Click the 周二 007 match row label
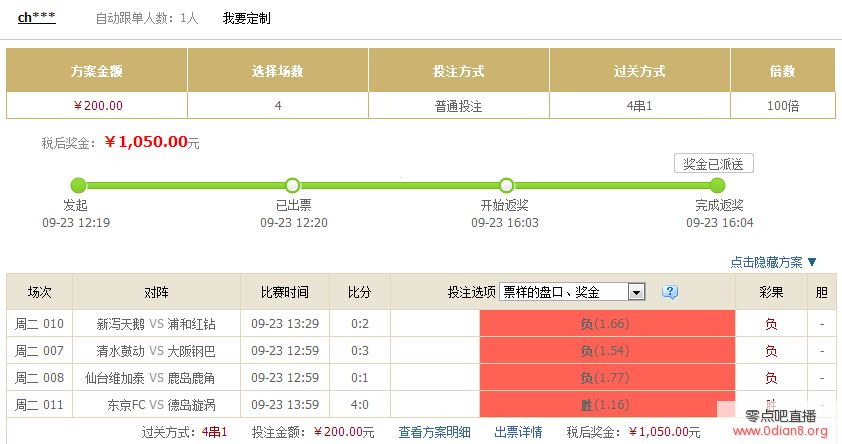 click(x=39, y=351)
